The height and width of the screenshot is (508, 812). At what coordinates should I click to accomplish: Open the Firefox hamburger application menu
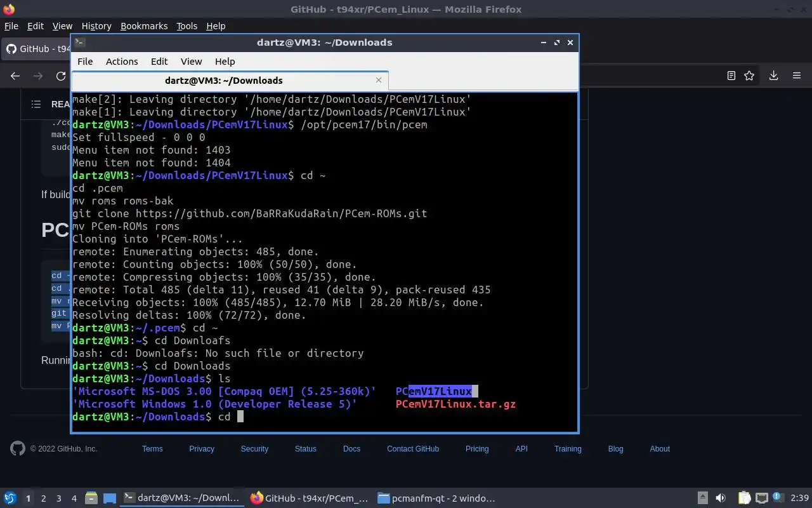(x=797, y=76)
